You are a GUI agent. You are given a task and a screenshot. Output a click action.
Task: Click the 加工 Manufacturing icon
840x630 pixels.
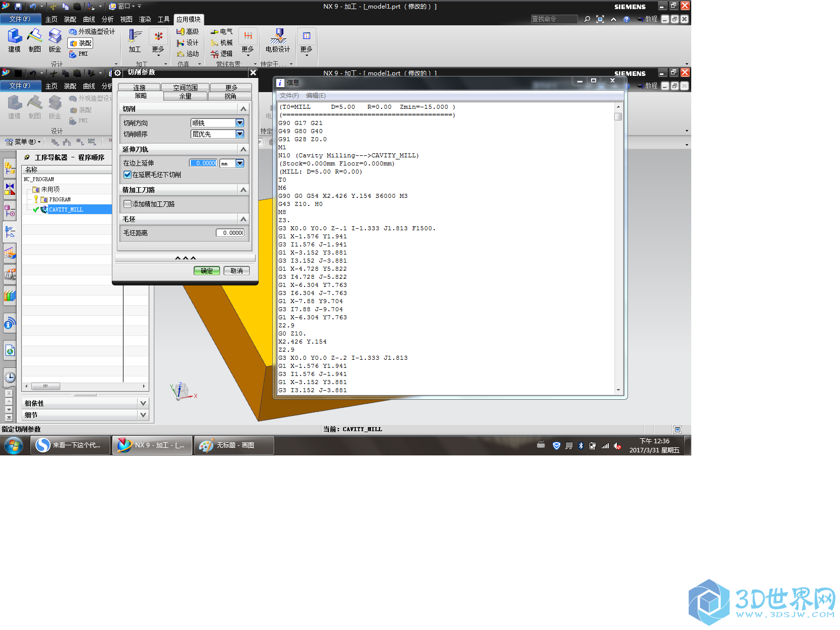point(135,40)
